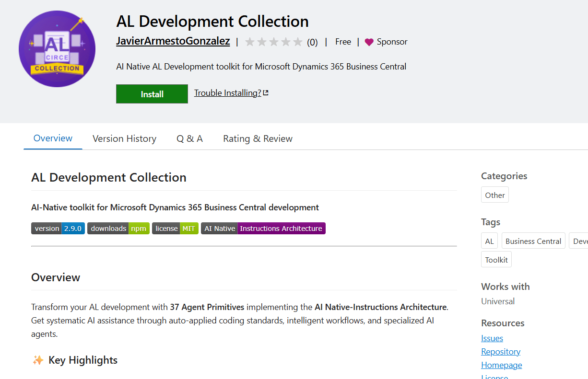This screenshot has width=588, height=379.
Task: Click the AI Native Instructions Architecture badge
Action: (x=263, y=229)
